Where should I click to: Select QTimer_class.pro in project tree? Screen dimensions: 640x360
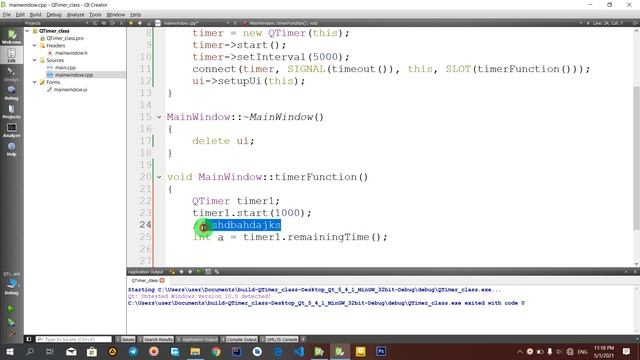pyautogui.click(x=64, y=38)
